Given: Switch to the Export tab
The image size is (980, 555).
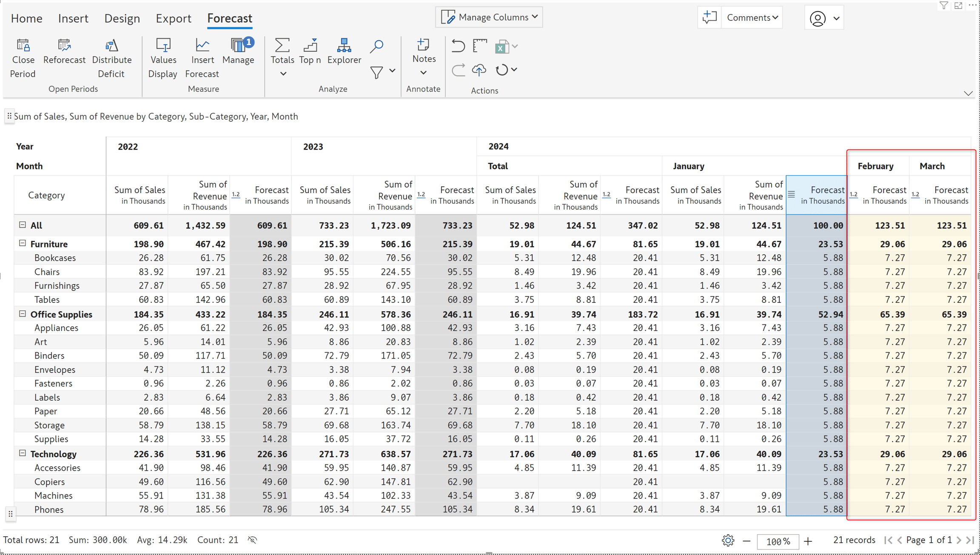Looking at the screenshot, I should tap(174, 18).
